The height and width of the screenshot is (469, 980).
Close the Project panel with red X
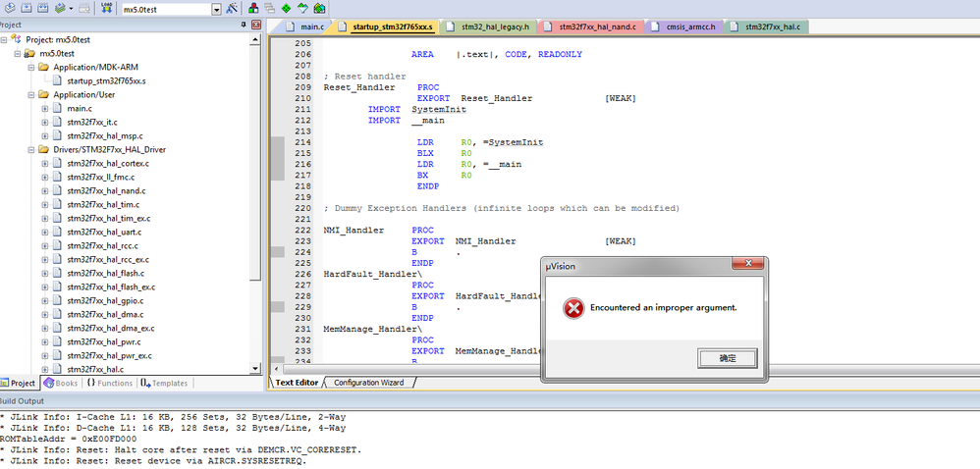pos(256,25)
